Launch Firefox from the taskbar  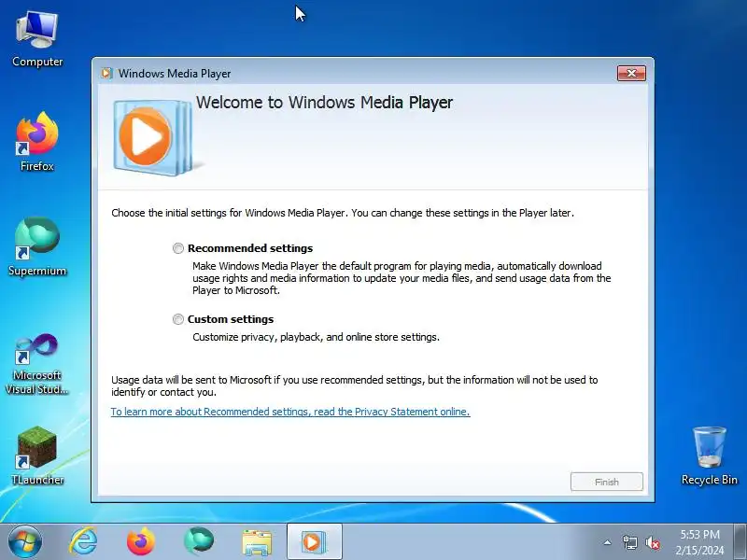pos(141,542)
